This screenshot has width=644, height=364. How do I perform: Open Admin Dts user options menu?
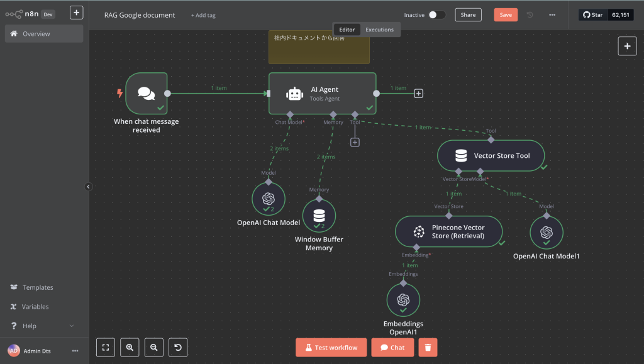tap(75, 351)
